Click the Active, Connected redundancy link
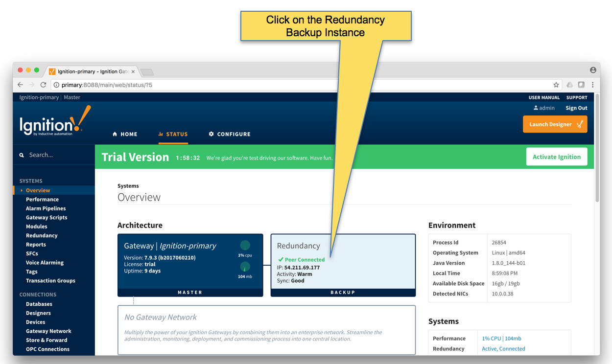The height and width of the screenshot is (364, 612). click(503, 349)
